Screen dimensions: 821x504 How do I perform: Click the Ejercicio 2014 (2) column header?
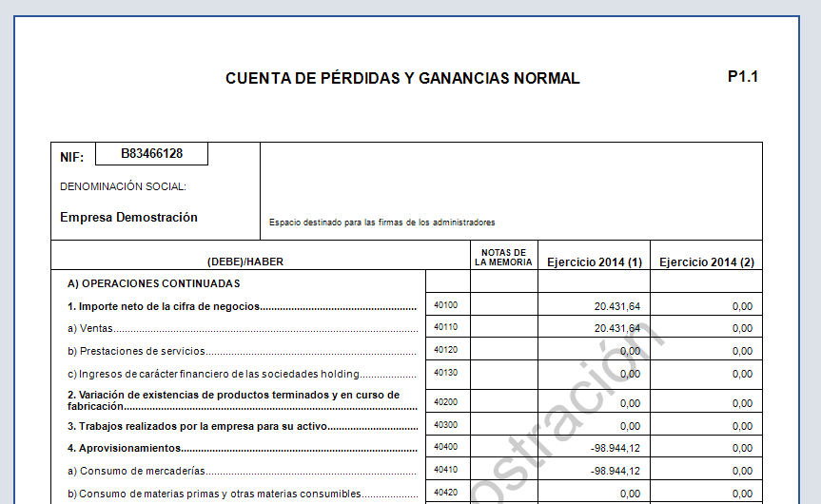tap(706, 262)
